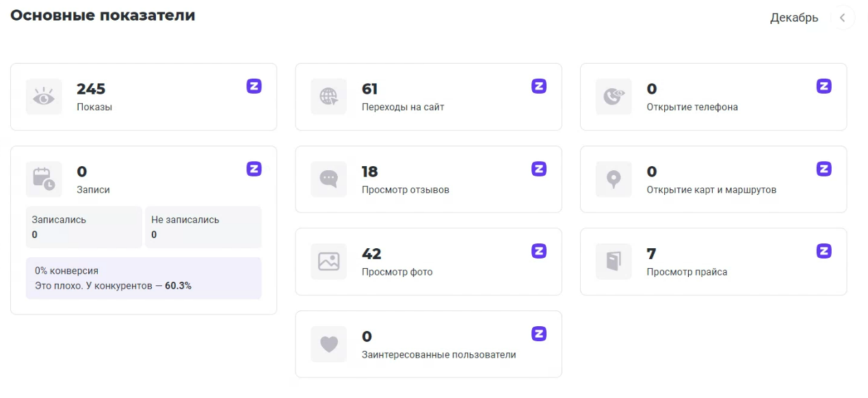
Task: Click the eye icon beside Показы
Action: [x=44, y=97]
